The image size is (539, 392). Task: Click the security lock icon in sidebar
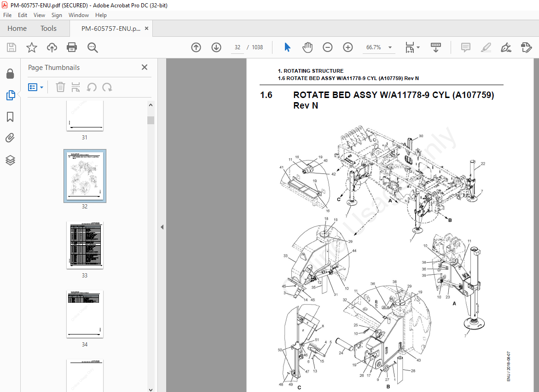click(10, 74)
